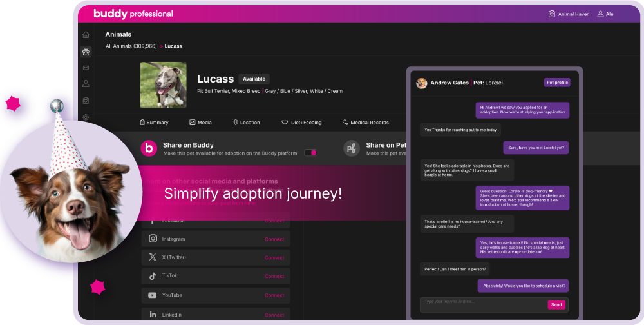
Task: Send the chat reply
Action: pyautogui.click(x=556, y=305)
